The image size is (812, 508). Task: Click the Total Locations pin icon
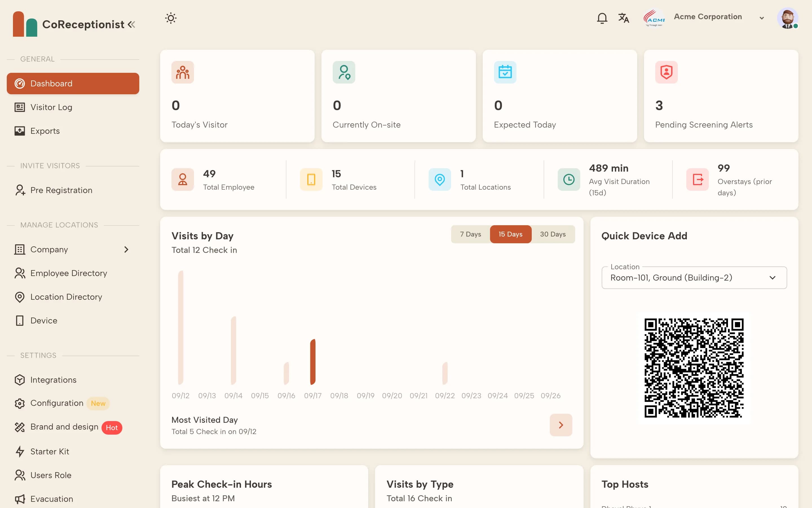(440, 179)
